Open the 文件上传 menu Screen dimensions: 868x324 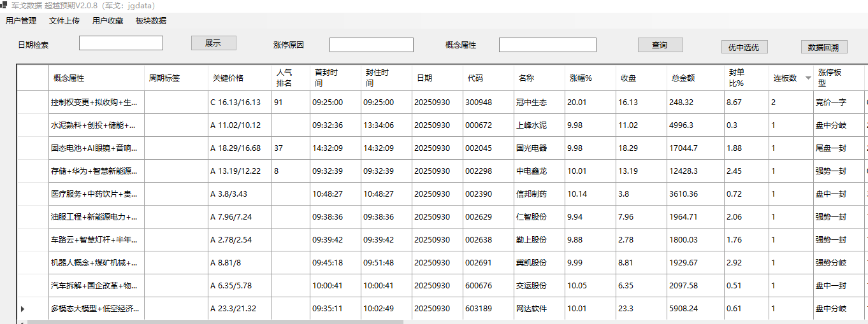64,21
